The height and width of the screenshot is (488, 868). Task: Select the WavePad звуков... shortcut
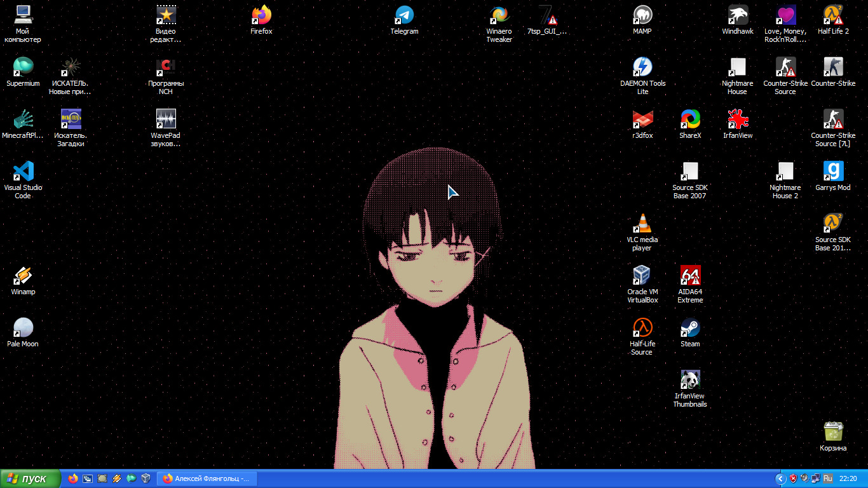click(166, 128)
